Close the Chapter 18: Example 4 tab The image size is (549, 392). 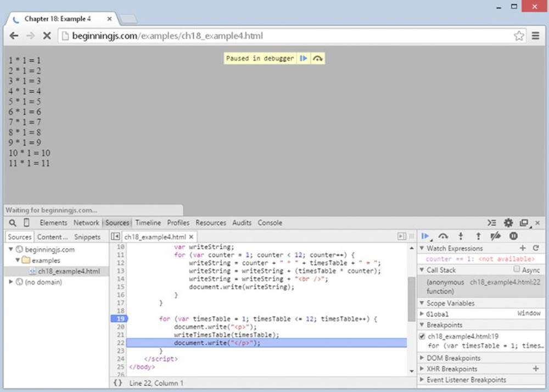click(x=109, y=19)
